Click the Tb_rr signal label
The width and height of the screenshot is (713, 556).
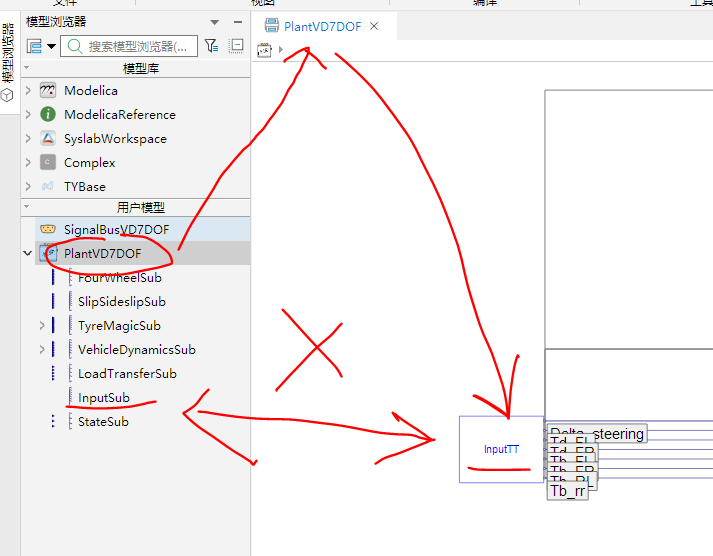point(567,491)
